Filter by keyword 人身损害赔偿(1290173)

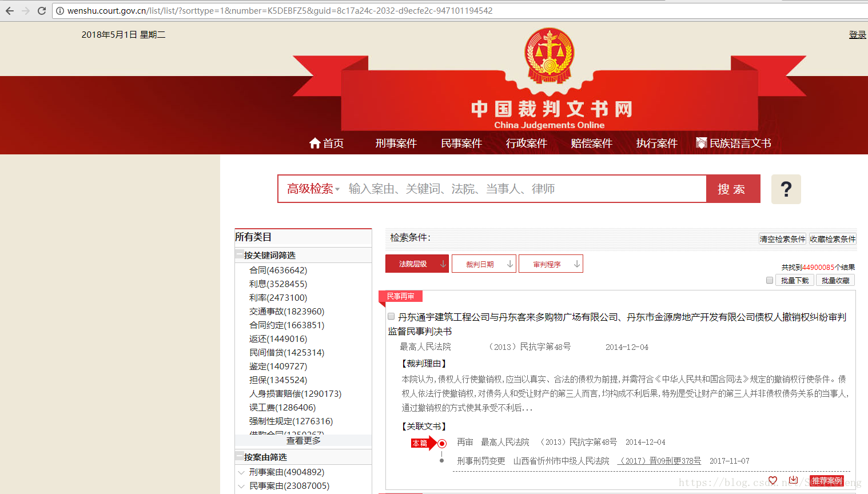(x=295, y=394)
